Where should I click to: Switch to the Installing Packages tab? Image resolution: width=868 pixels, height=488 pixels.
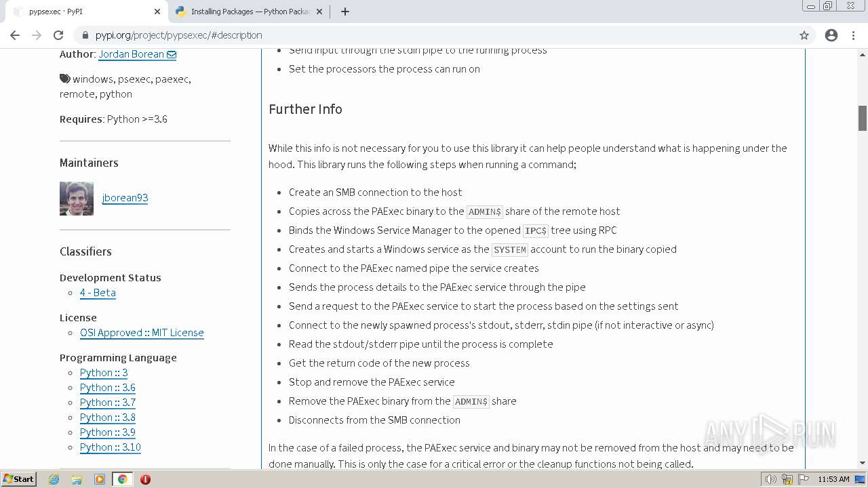[249, 12]
